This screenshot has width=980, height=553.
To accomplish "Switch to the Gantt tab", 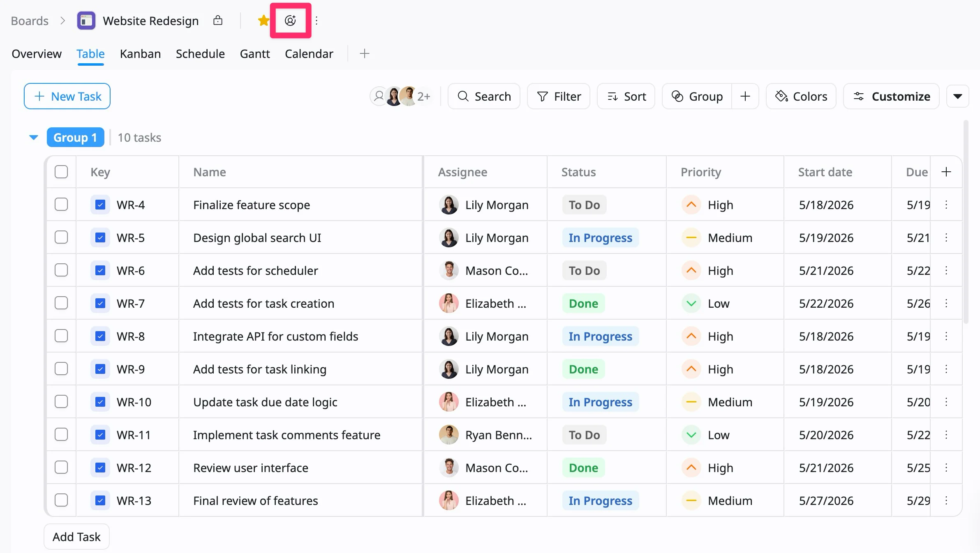I will (x=255, y=54).
